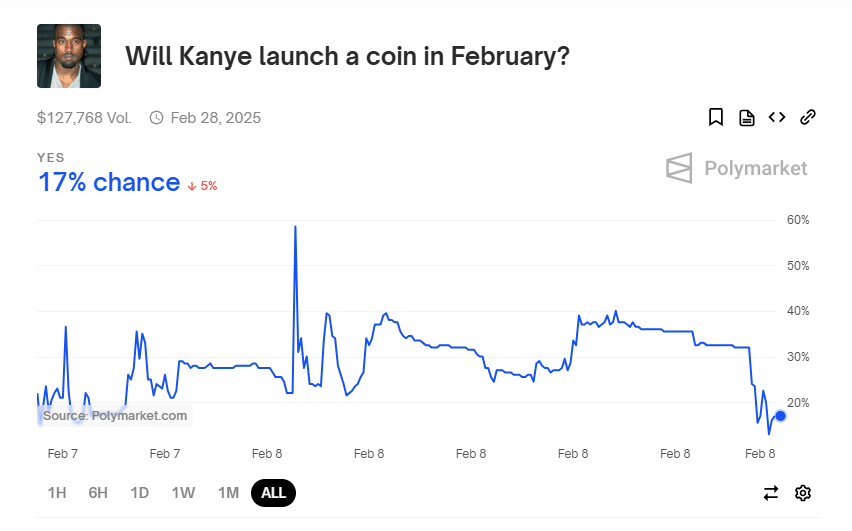
Task: Bookmark this Kanye coin market
Action: pos(716,117)
